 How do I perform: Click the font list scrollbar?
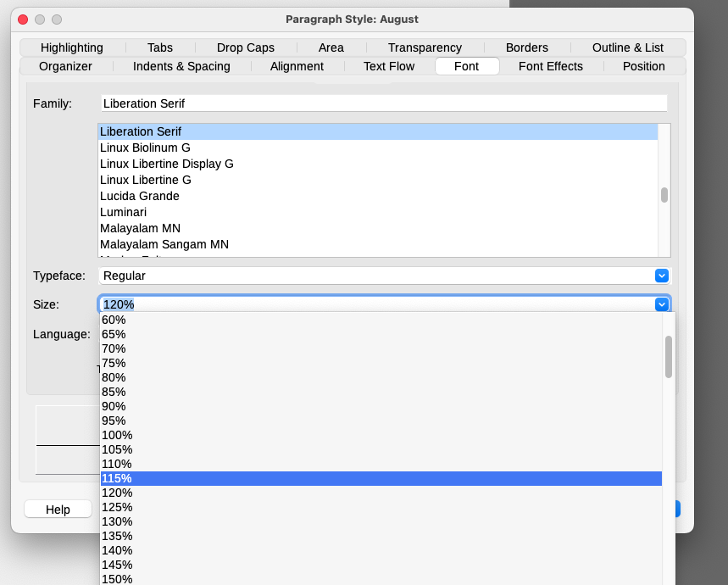pos(664,195)
